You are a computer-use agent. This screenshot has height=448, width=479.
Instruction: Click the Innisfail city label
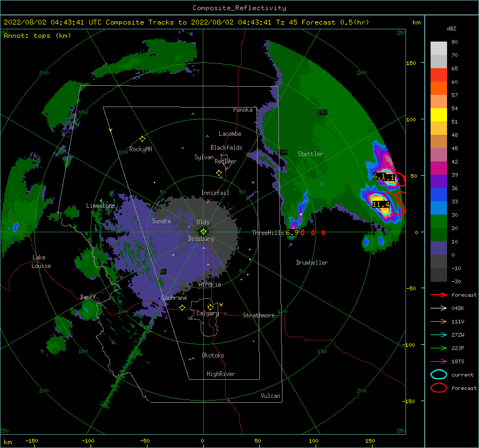[x=215, y=193]
